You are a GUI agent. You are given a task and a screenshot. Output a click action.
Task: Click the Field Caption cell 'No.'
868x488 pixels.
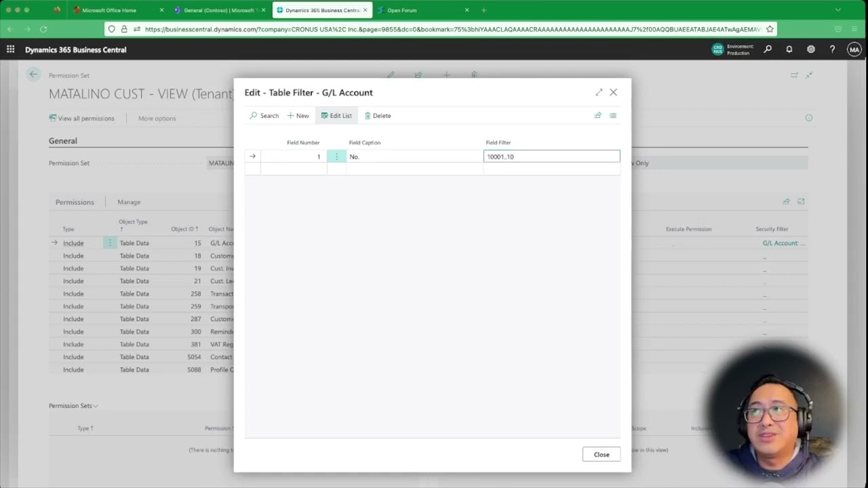coord(414,157)
